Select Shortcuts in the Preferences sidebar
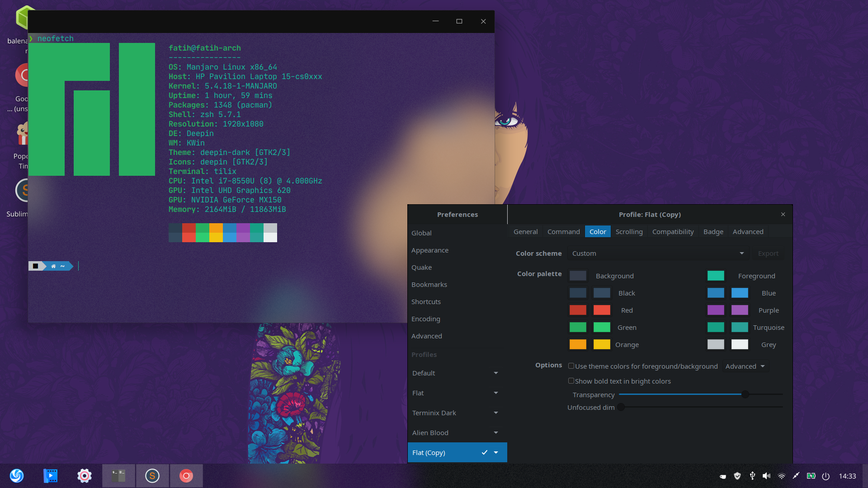 426,301
